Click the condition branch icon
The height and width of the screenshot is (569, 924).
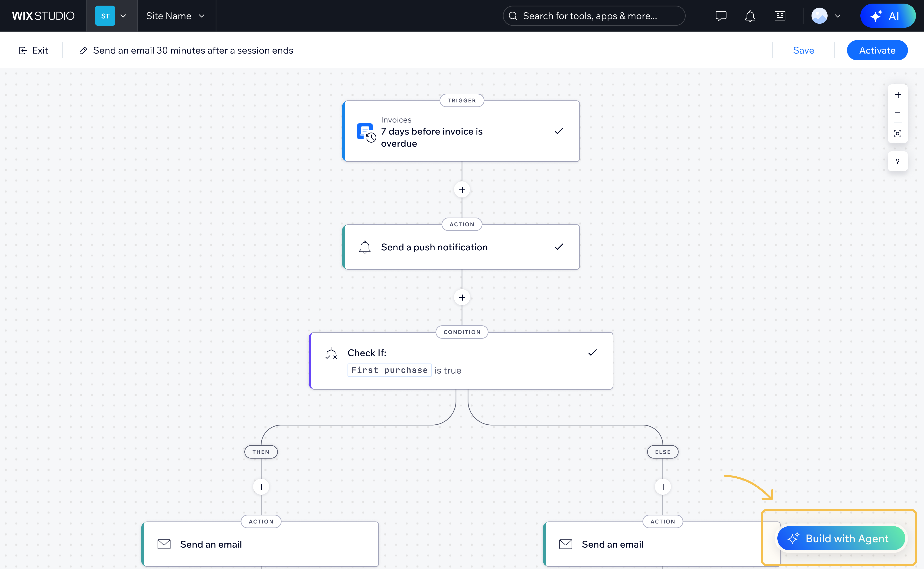coord(331,353)
